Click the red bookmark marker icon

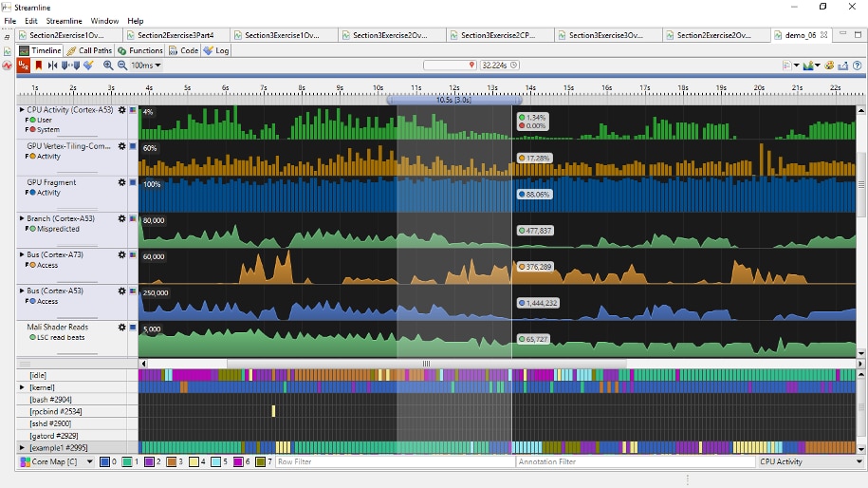click(39, 66)
